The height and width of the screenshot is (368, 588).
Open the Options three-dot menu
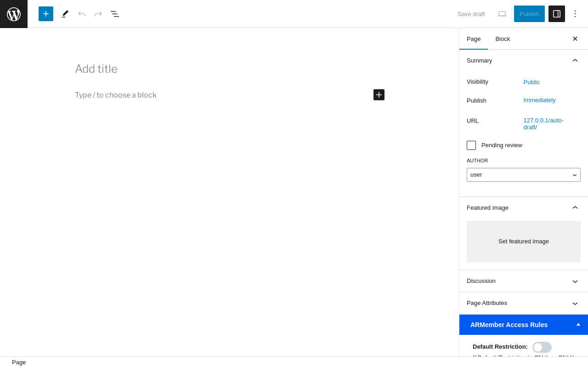tap(575, 14)
